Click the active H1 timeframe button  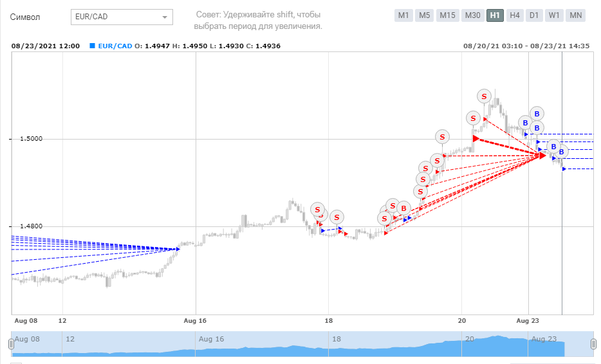pyautogui.click(x=495, y=15)
